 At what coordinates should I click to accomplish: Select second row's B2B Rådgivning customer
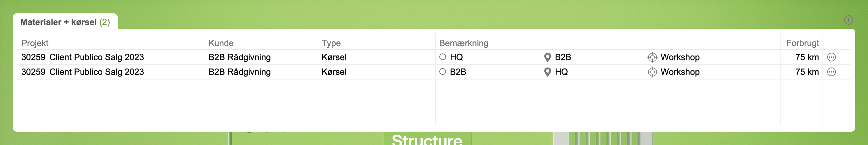[239, 72]
